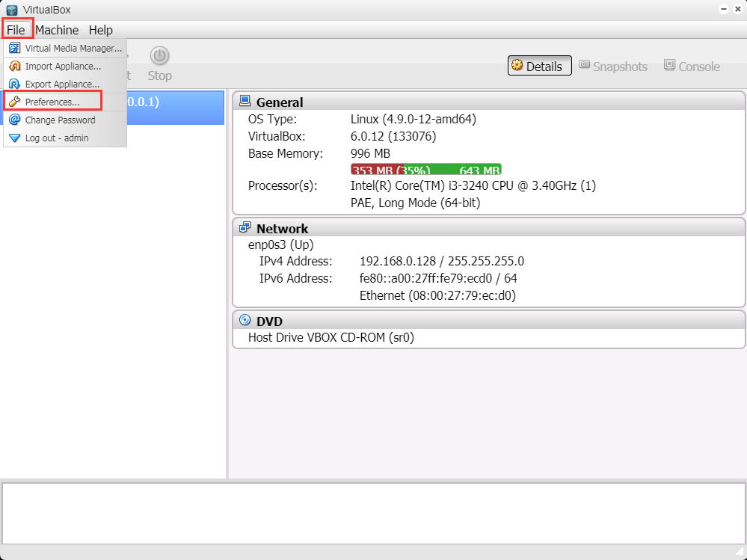Viewport: 747px width, 560px height.
Task: Click the DVD section disc icon
Action: coord(245,319)
